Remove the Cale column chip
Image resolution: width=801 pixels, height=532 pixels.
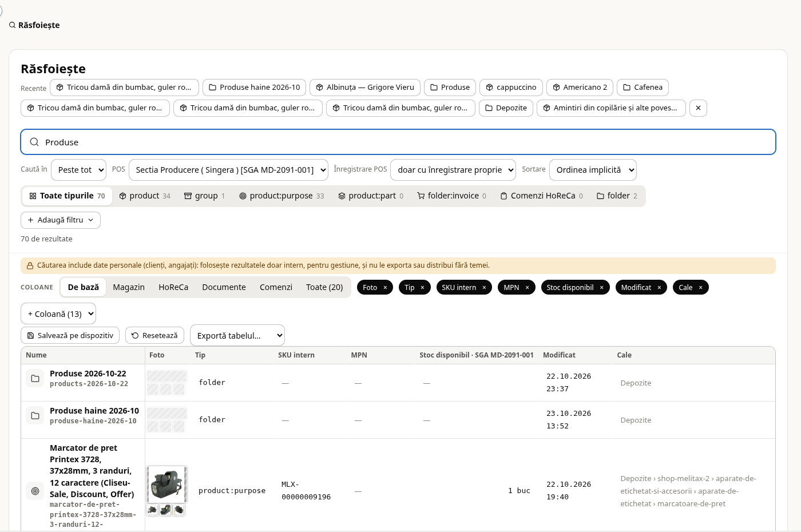(700, 288)
